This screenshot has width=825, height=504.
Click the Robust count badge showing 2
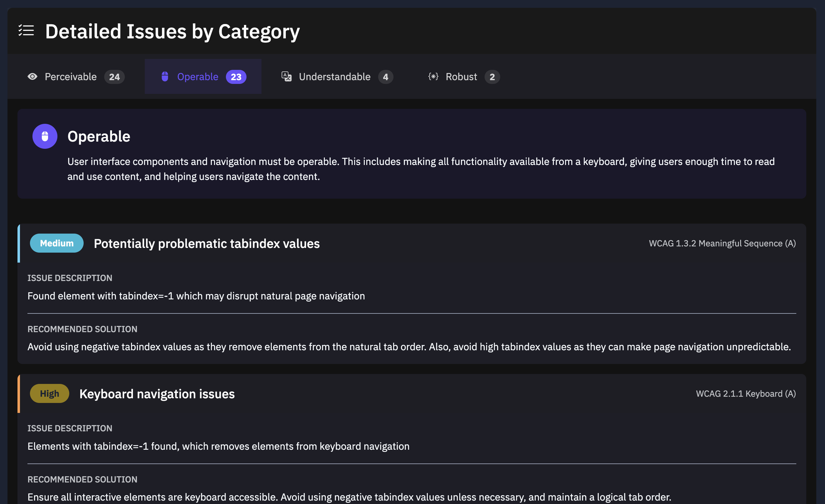pyautogui.click(x=492, y=77)
